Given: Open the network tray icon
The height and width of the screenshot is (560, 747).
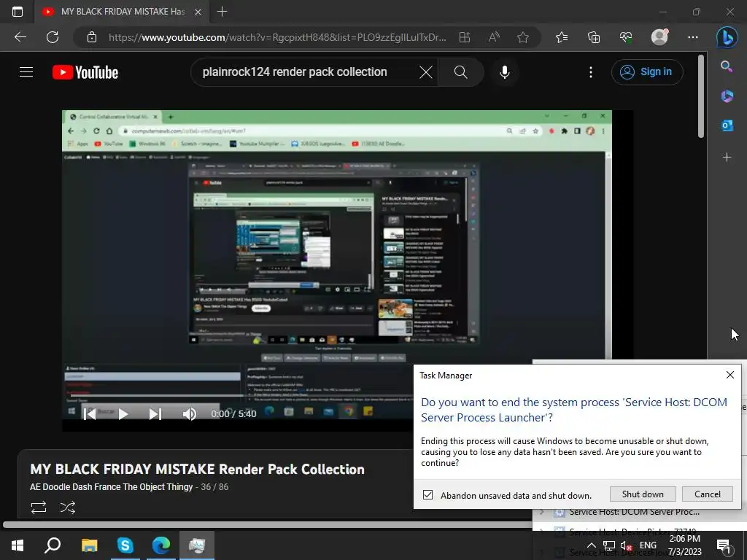Looking at the screenshot, I should (x=609, y=545).
